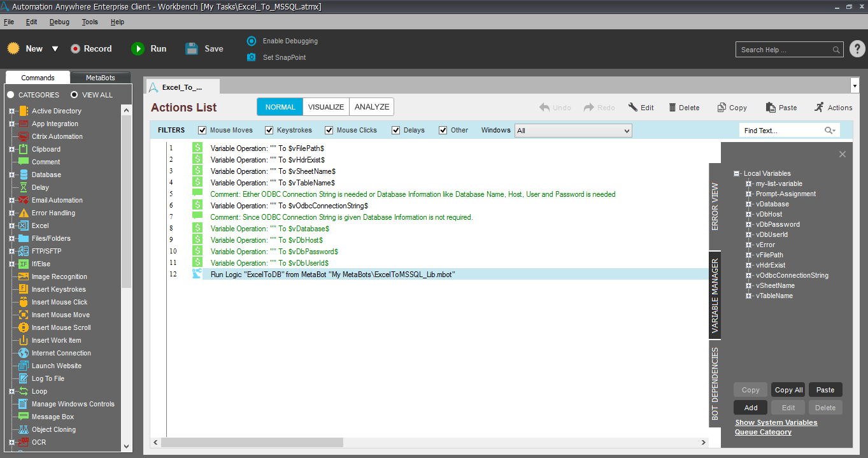This screenshot has height=458, width=868.
Task: Click Paste button in Variable Manager
Action: pos(825,390)
